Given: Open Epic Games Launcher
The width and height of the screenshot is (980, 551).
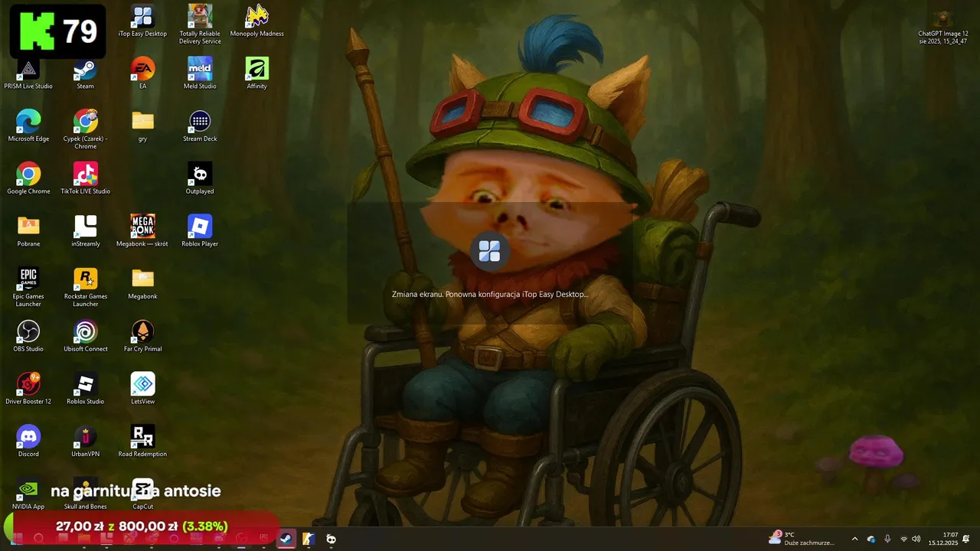Looking at the screenshot, I should tap(28, 287).
